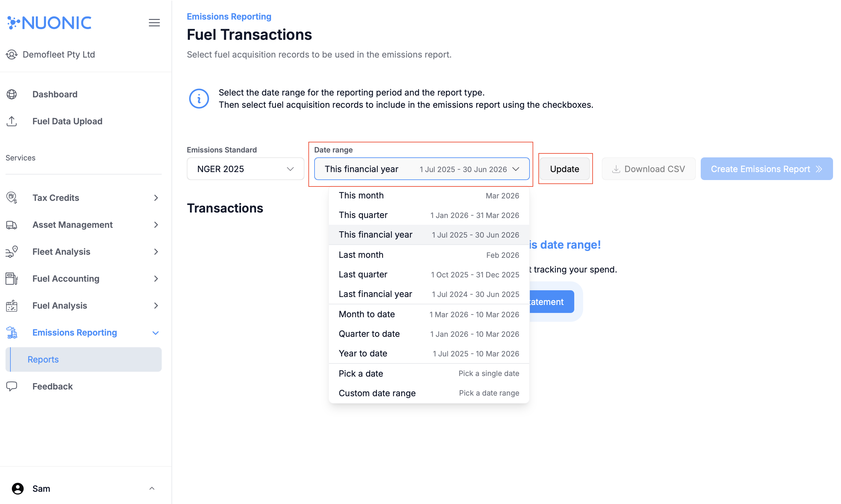Select Last financial year option
Viewport: 841px width, 504px height.
click(429, 294)
